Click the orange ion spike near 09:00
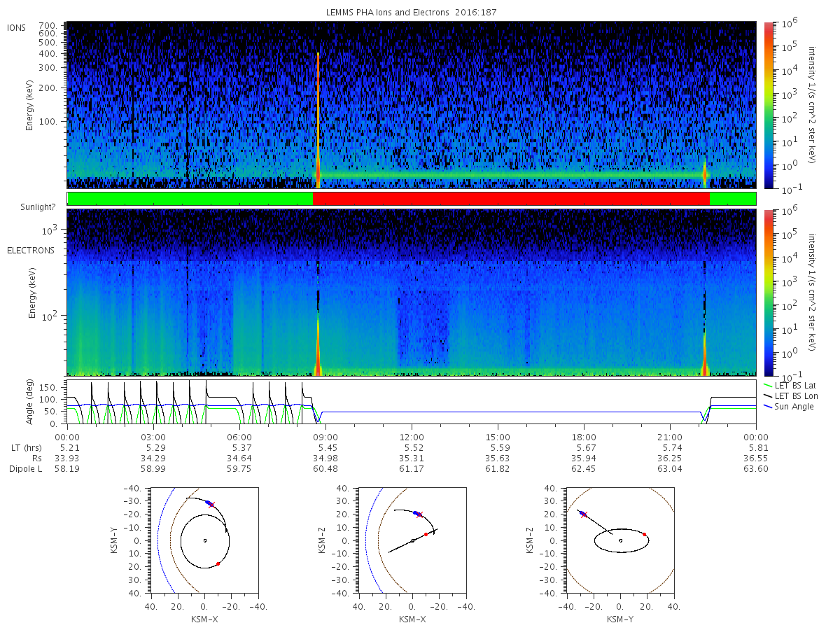Viewport: 840px width, 630px height. point(318,120)
